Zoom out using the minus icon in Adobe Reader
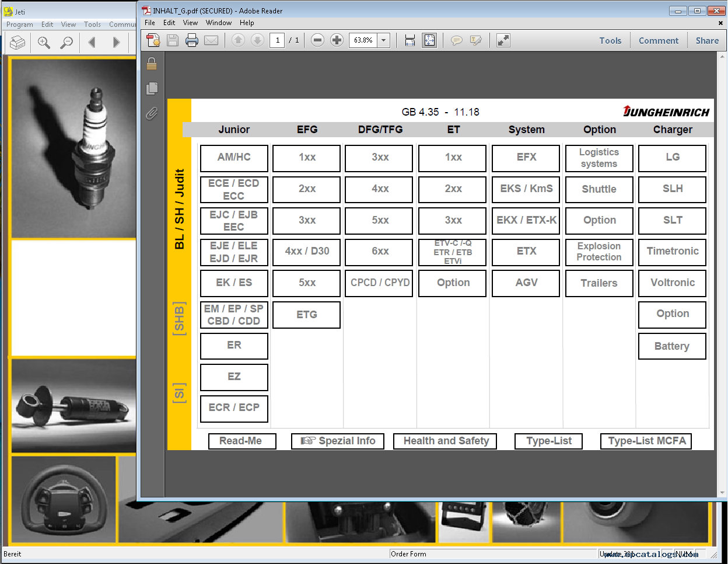Image resolution: width=728 pixels, height=564 pixels. [317, 40]
